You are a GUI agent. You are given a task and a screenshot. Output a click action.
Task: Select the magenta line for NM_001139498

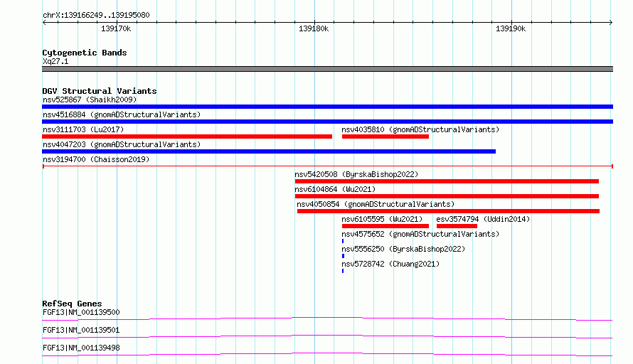(327, 354)
